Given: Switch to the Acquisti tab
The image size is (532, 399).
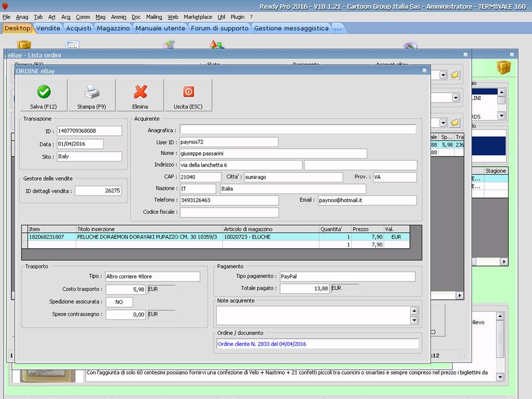Looking at the screenshot, I should coord(79,28).
